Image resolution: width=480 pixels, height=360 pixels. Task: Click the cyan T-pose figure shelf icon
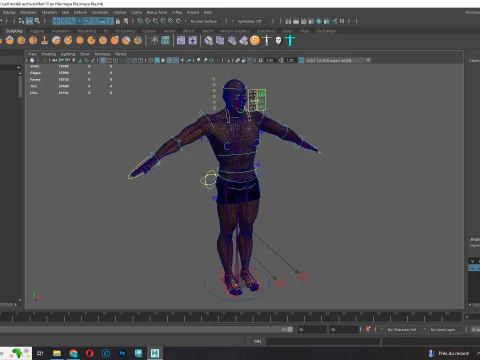[290, 41]
